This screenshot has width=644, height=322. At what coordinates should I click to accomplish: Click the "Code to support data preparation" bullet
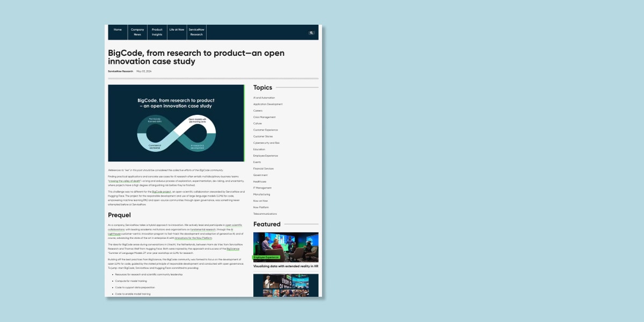pyautogui.click(x=134, y=287)
